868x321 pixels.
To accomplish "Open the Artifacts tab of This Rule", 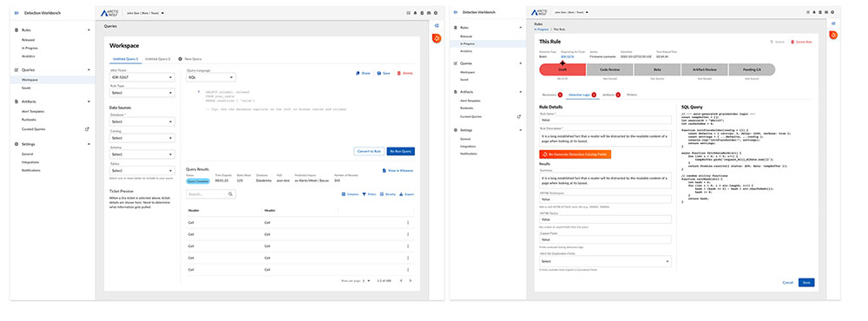I will click(611, 95).
